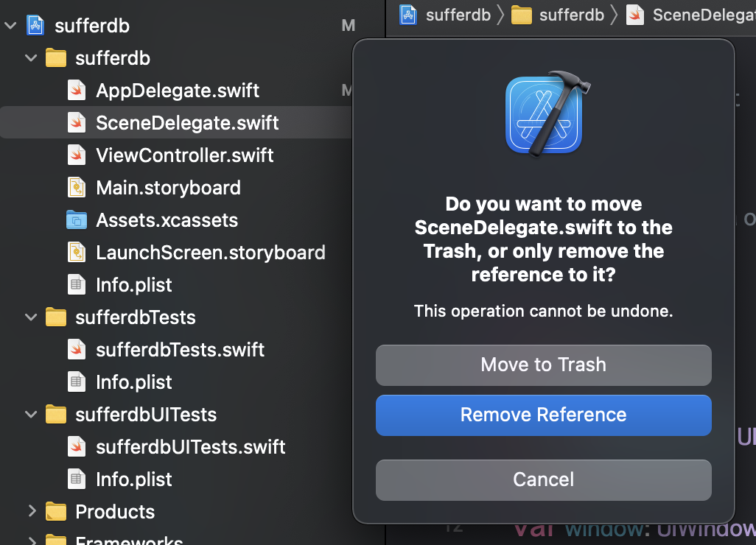Click sufferdb folder name in breadcrumb

(572, 15)
